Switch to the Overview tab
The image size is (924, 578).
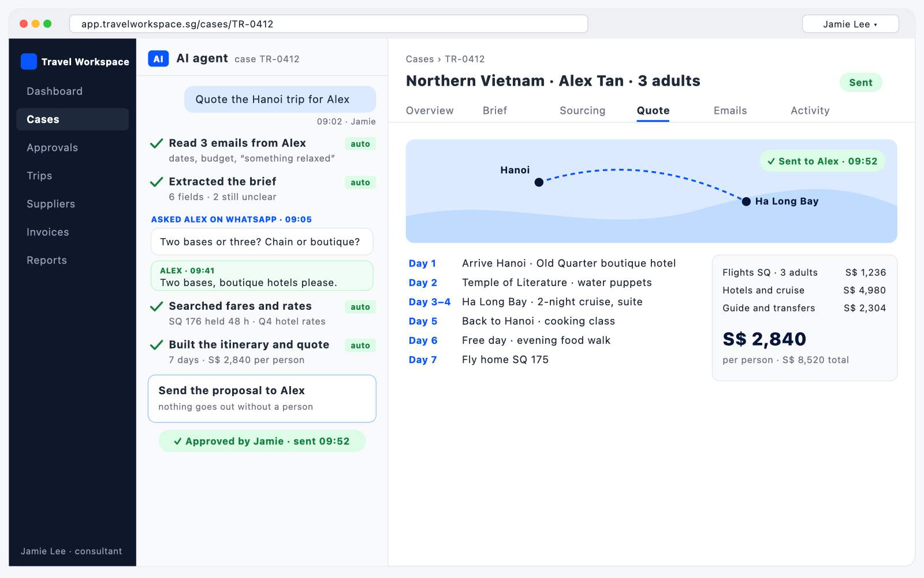pyautogui.click(x=430, y=110)
